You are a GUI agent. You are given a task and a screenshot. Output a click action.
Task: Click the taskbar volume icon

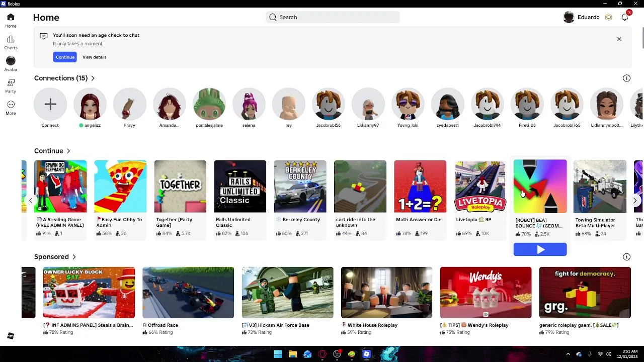click(x=608, y=354)
